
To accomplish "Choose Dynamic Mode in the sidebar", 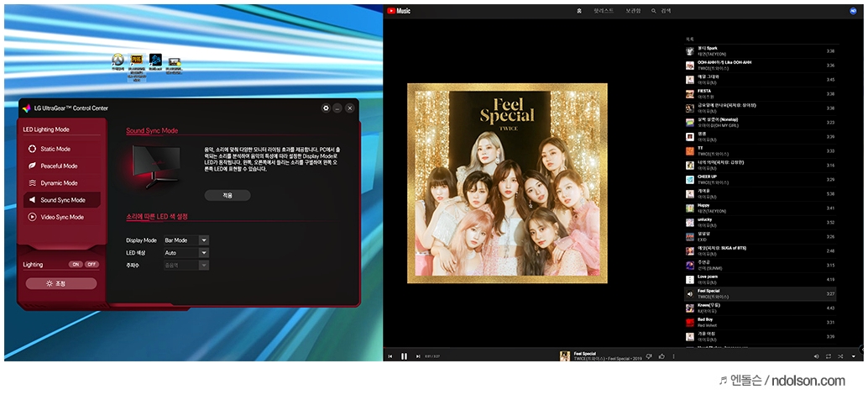I will coord(61,183).
